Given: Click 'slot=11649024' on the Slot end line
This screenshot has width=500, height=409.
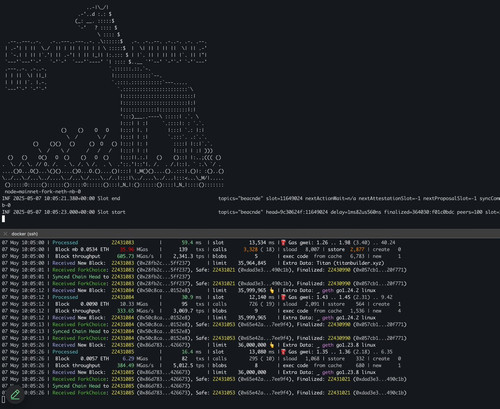Looking at the screenshot, I should (284, 199).
